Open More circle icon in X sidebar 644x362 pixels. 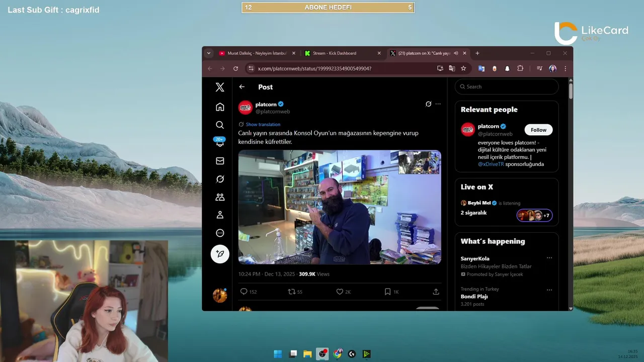click(x=220, y=233)
